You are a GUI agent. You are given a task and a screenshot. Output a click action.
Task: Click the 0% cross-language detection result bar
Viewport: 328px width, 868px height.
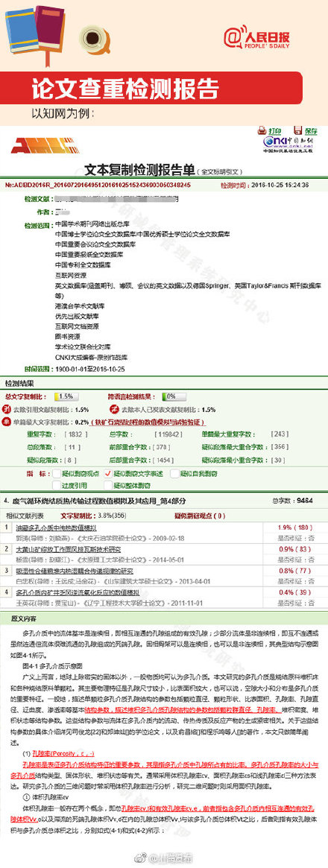(174, 396)
